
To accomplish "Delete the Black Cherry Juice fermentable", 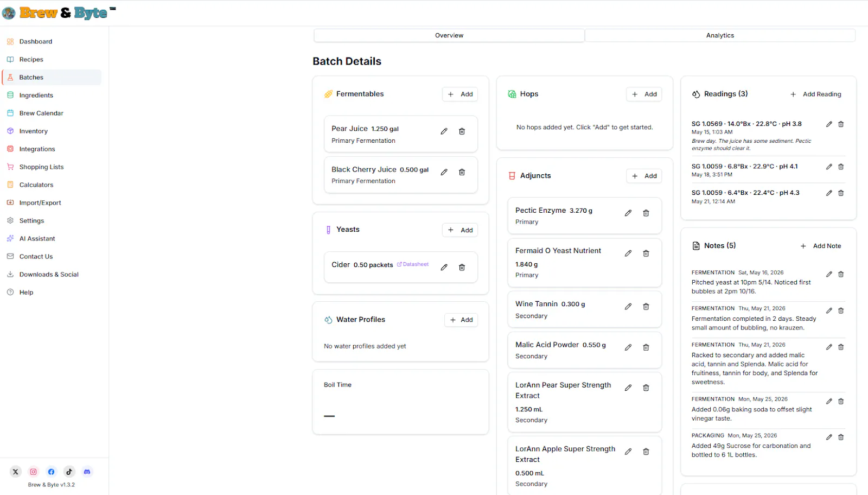I will 462,172.
